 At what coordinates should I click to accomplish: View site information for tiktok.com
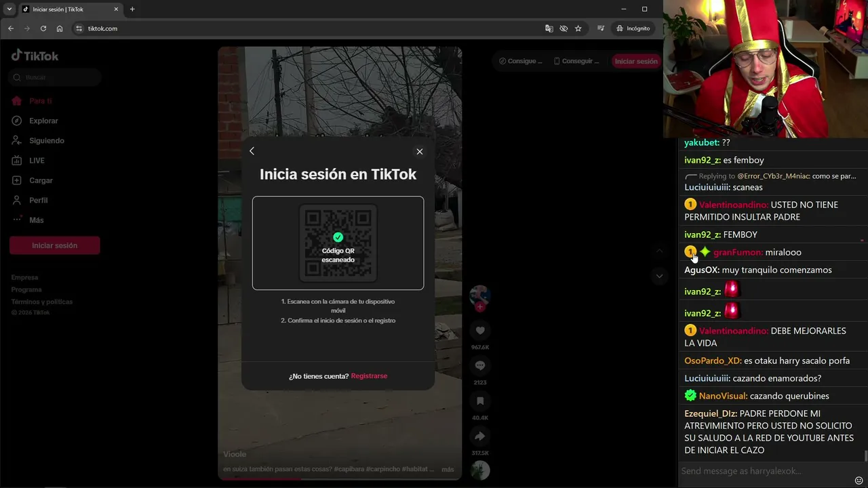point(79,28)
